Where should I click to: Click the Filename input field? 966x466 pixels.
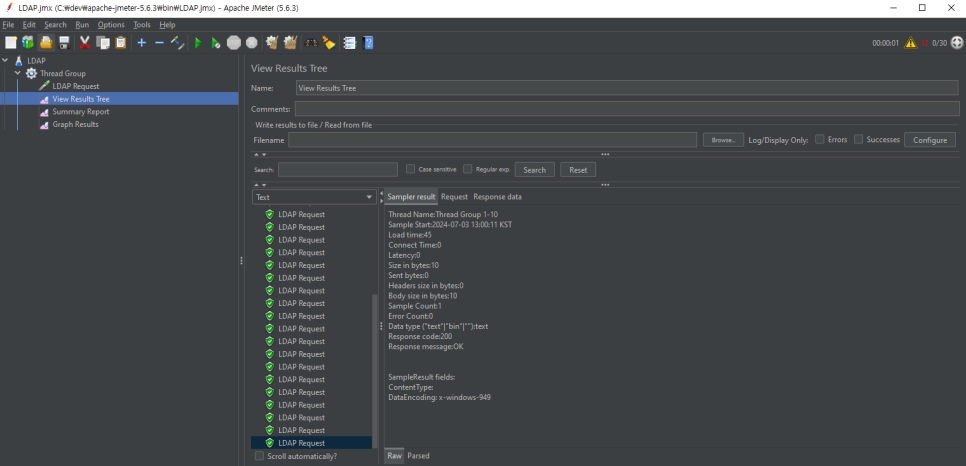[x=492, y=140]
